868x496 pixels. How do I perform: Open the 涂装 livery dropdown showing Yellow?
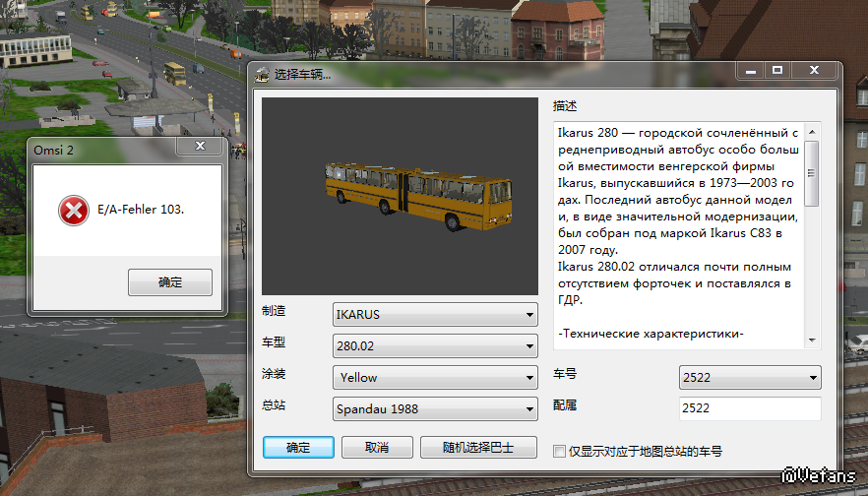tap(435, 378)
